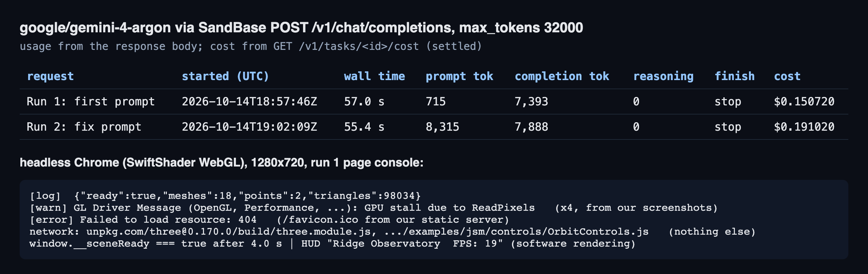Select the "started (UTC)" column header
The height and width of the screenshot is (274, 868).
point(225,76)
